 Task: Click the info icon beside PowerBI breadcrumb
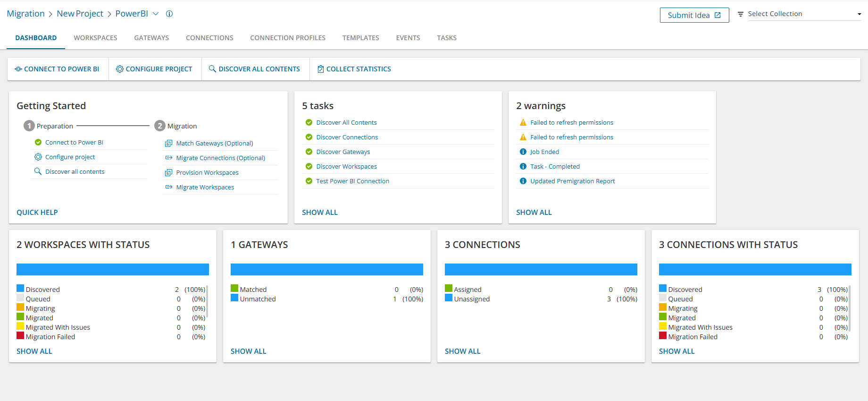click(x=169, y=14)
